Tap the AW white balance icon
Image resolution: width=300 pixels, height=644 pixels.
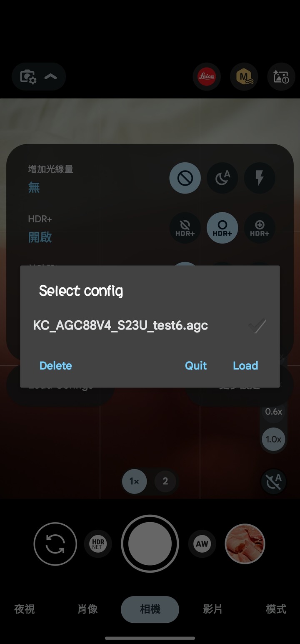pyautogui.click(x=202, y=544)
